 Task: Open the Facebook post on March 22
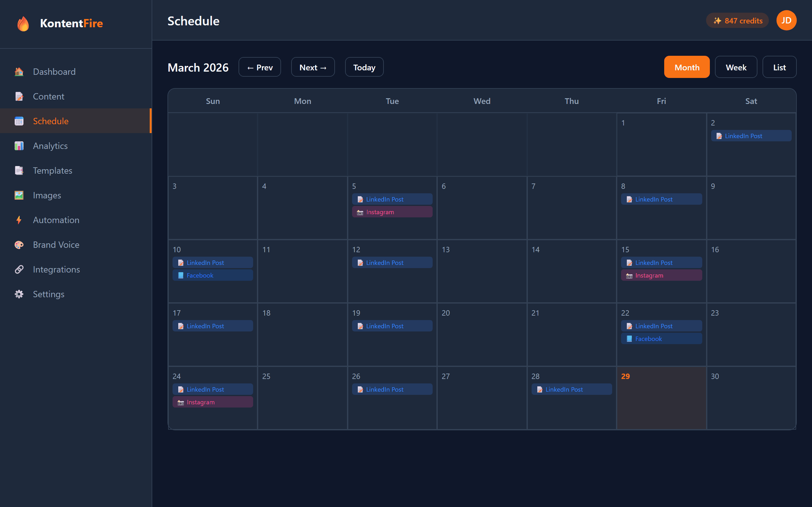click(661, 338)
